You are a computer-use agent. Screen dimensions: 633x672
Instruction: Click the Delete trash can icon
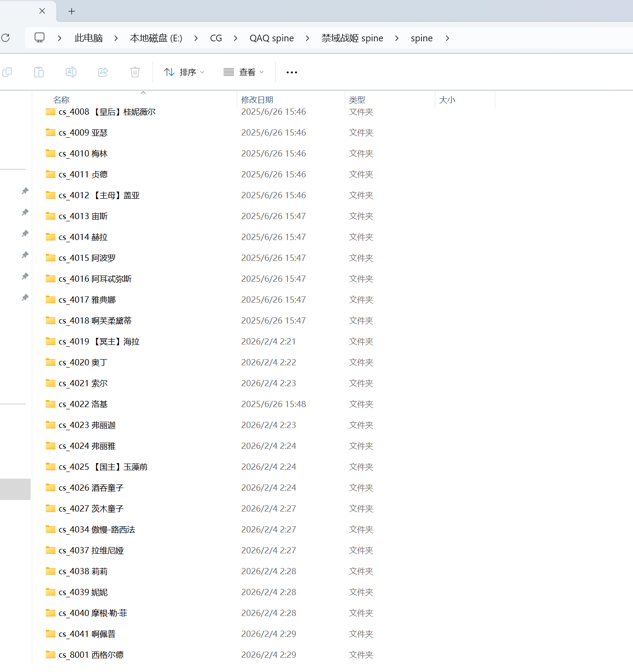point(135,72)
